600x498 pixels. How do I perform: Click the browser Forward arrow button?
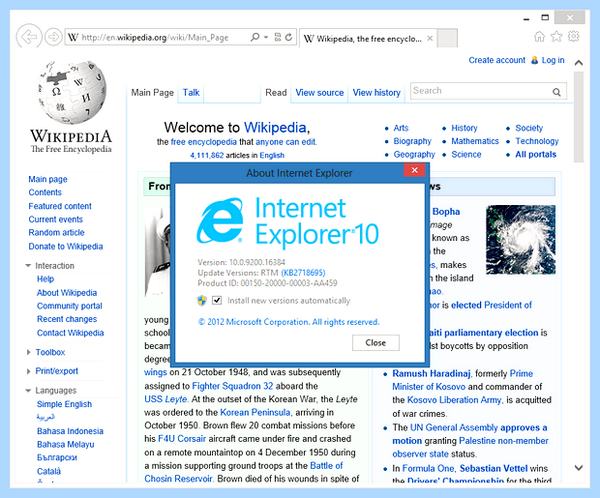[53, 37]
